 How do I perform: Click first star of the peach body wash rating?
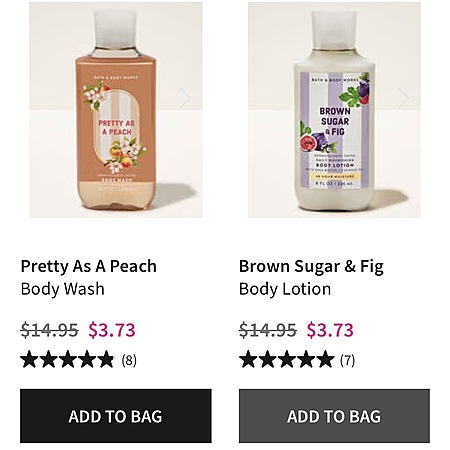(x=29, y=359)
